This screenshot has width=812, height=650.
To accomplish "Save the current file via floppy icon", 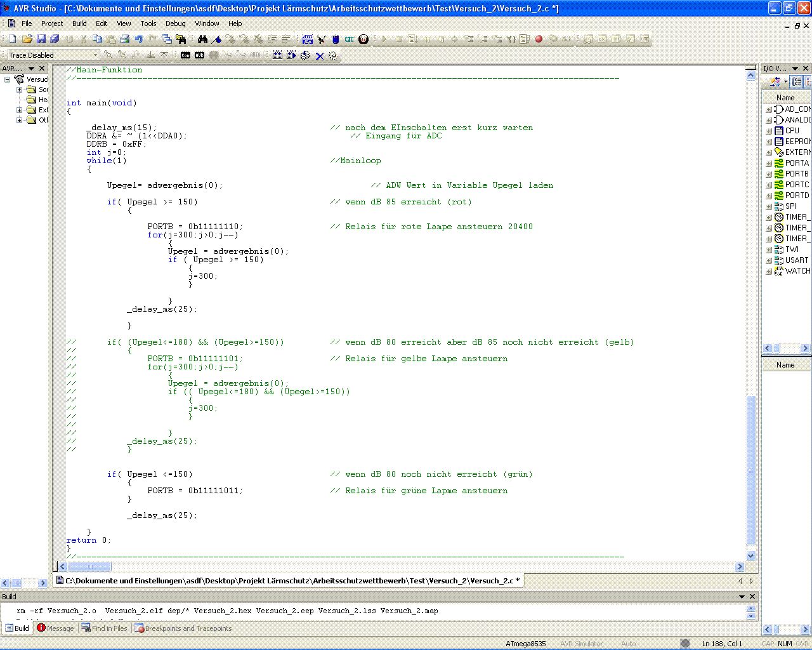I will 41,39.
